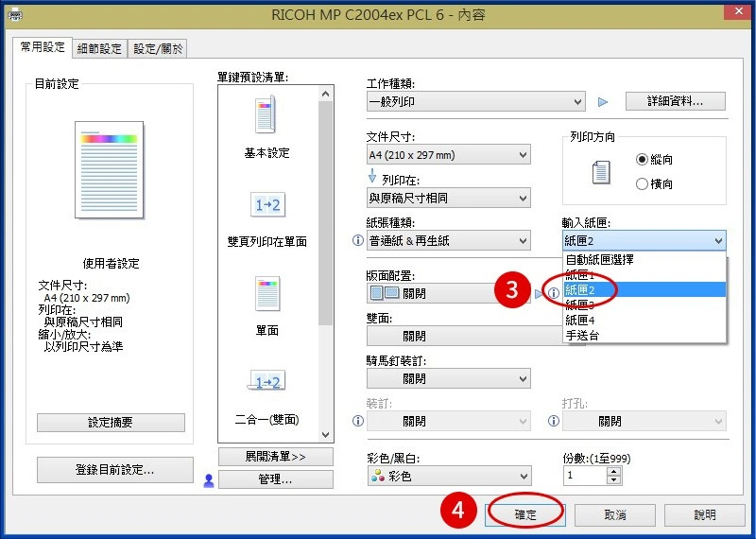Collapse the 輸入紙匣 dropdown
This screenshot has height=539, width=756.
coord(644,240)
